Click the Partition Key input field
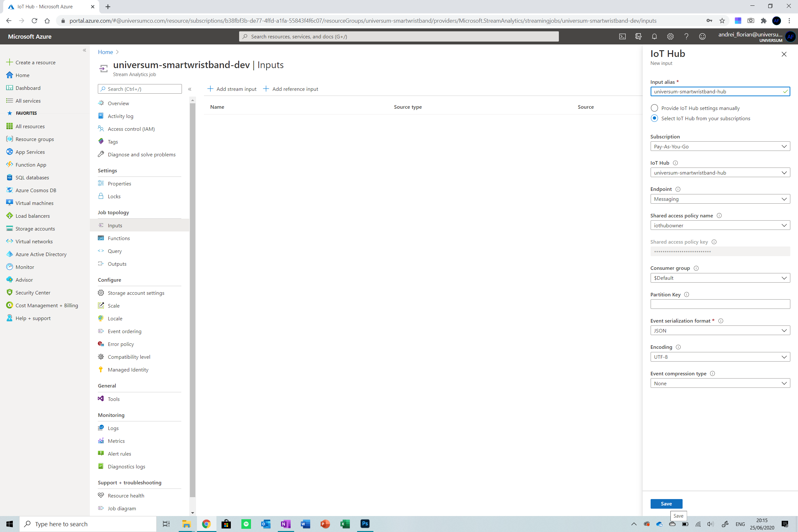Image resolution: width=798 pixels, height=532 pixels. pos(720,304)
